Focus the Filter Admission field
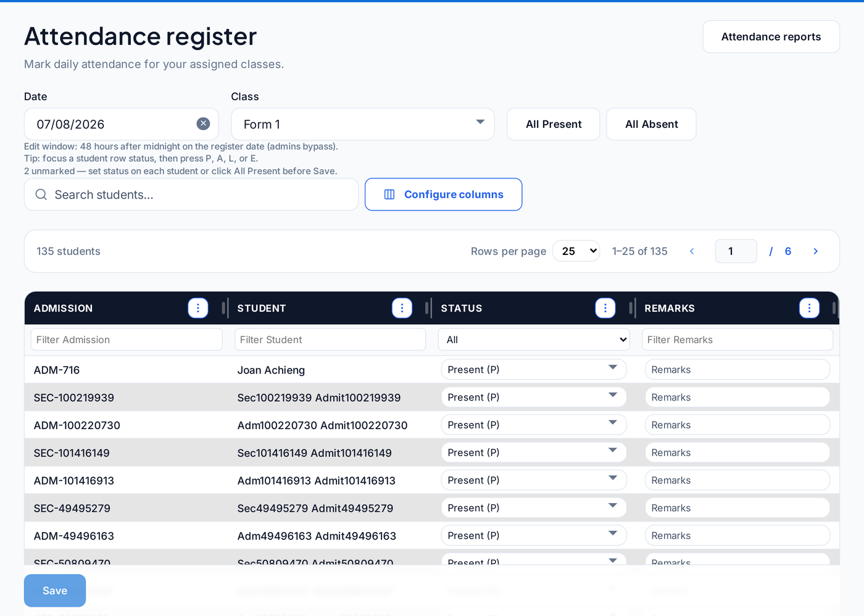This screenshot has height=616, width=864. pos(127,339)
